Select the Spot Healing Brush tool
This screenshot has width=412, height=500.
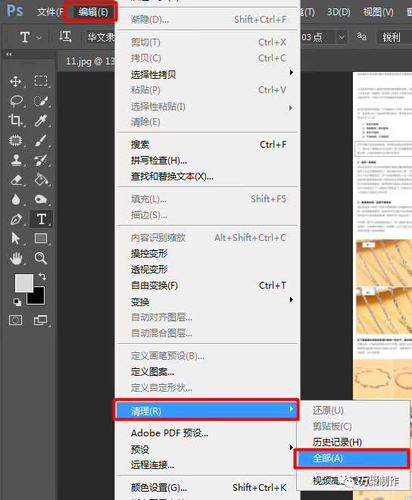pyautogui.click(x=16, y=140)
